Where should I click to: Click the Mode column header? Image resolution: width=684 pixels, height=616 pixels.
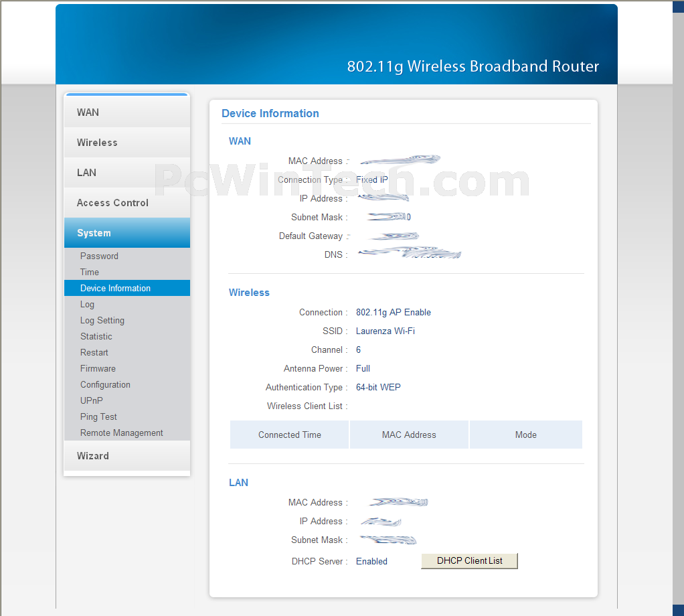(526, 435)
